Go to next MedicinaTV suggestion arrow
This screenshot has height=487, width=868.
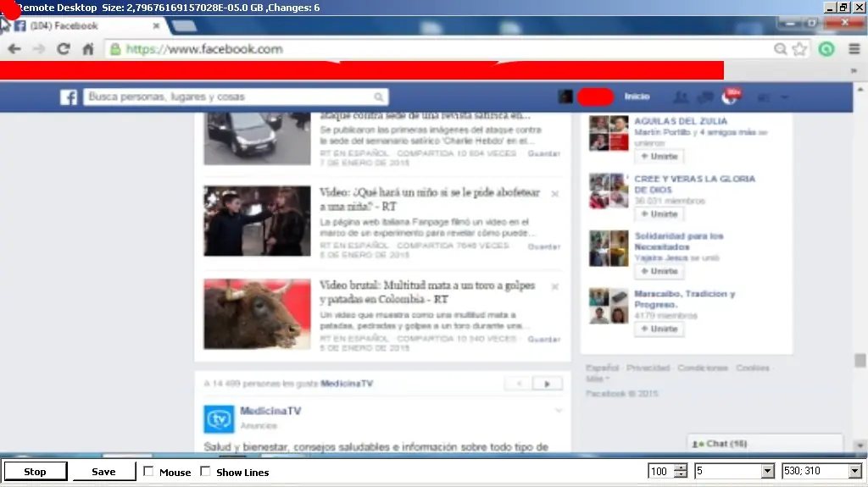(547, 384)
